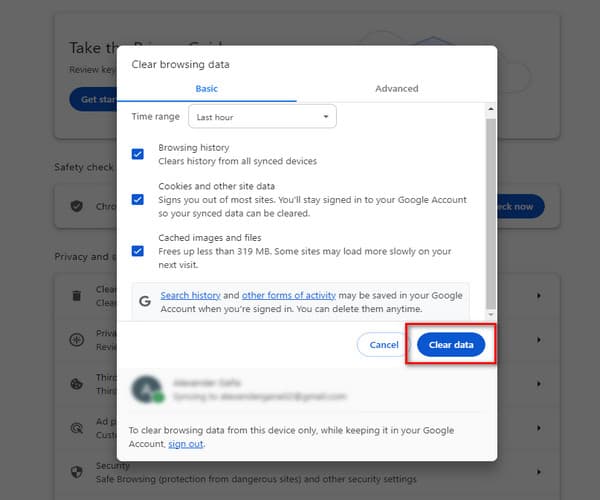Screen dimensions: 600x500
Task: Disable Cached images and files checkbox
Action: [138, 251]
